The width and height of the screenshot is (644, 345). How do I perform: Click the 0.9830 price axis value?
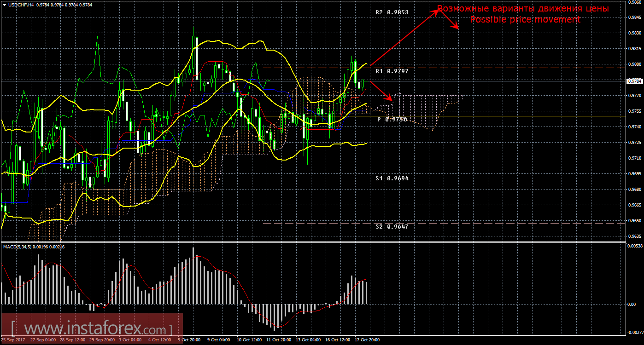pyautogui.click(x=634, y=33)
